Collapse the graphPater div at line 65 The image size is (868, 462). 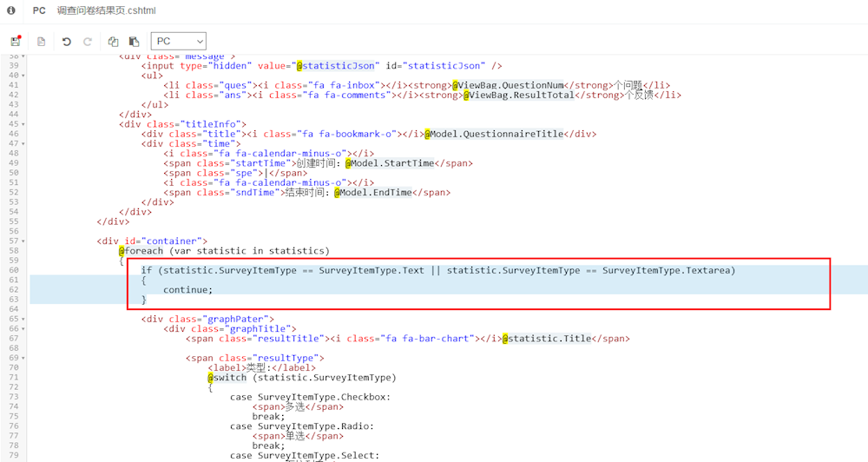23,320
